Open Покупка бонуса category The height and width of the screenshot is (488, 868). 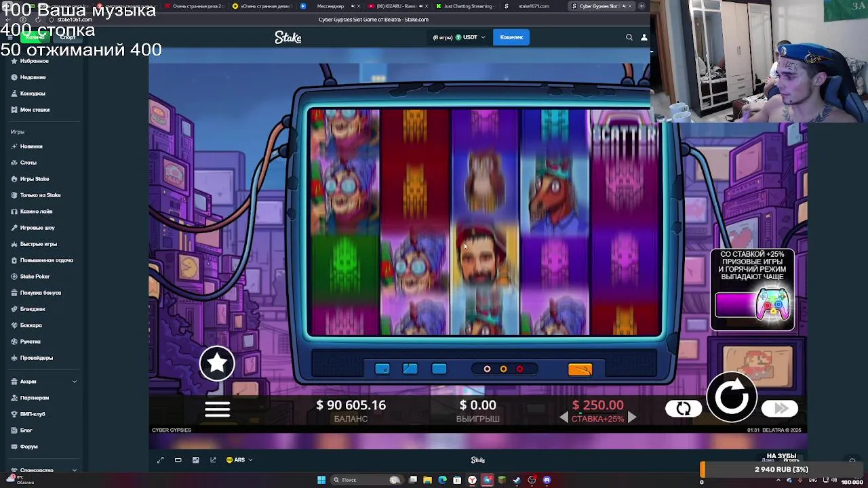tap(40, 293)
